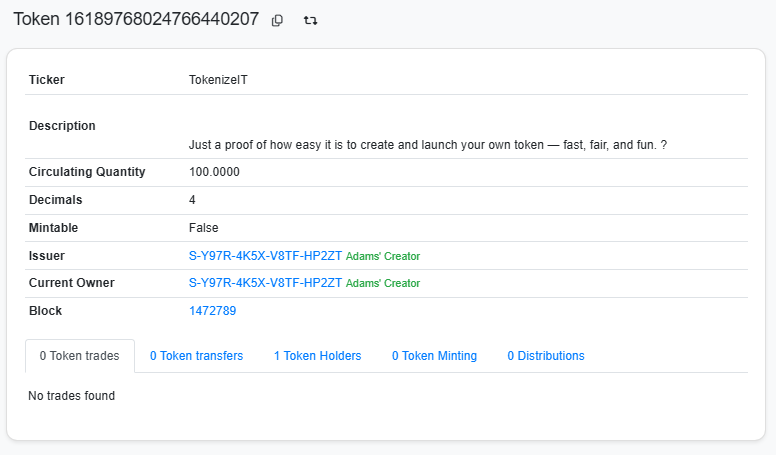This screenshot has width=776, height=455.
Task: Click the token description text
Action: (428, 145)
